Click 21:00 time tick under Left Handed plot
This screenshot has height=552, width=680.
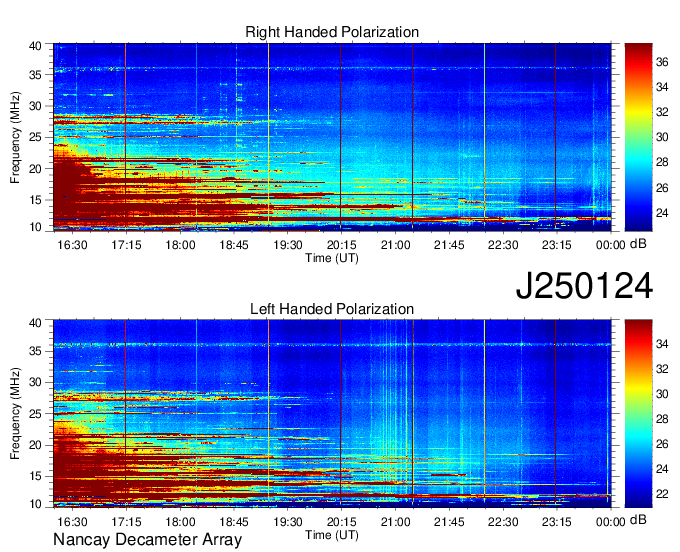(396, 522)
